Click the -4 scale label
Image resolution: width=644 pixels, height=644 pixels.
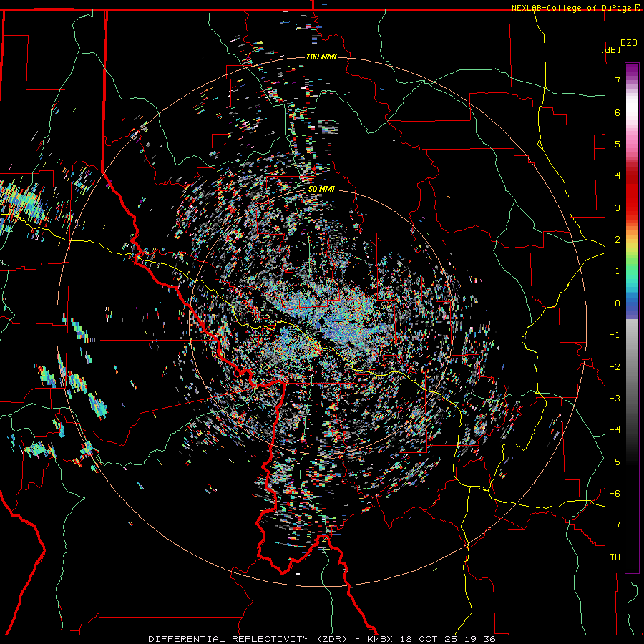615,430
